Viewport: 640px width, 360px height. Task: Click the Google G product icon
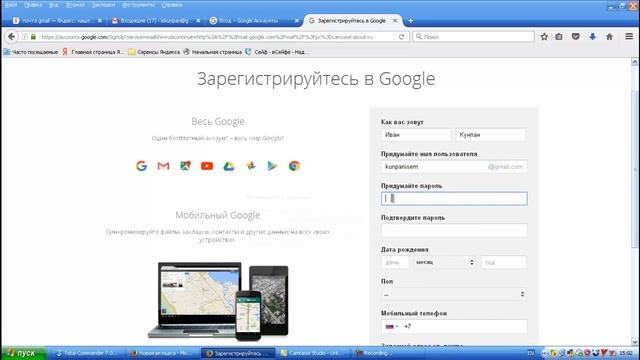point(141,166)
